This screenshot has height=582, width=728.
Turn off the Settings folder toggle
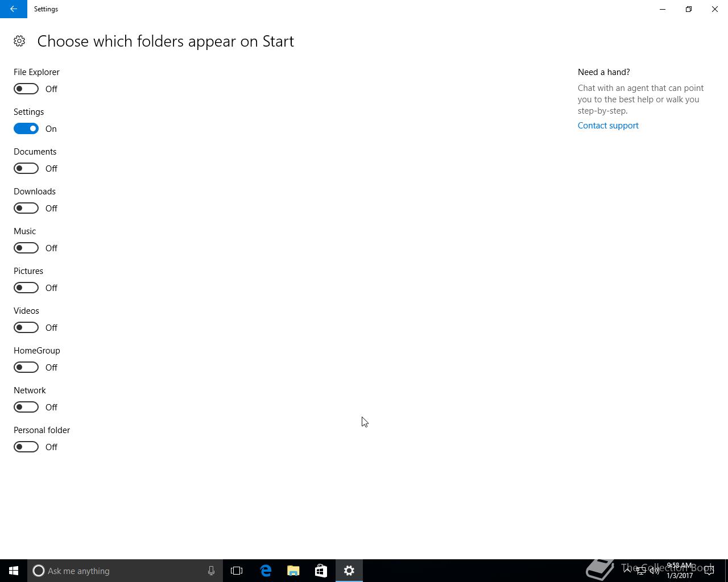click(26, 128)
